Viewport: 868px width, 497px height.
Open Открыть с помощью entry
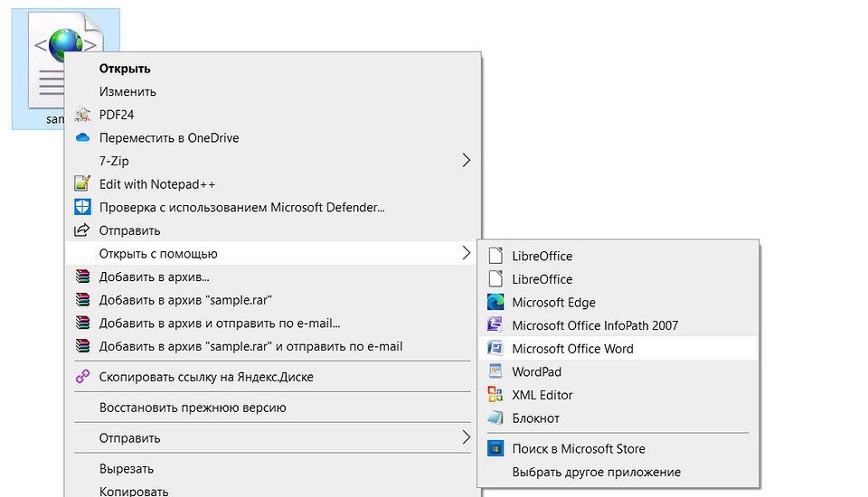point(273,254)
